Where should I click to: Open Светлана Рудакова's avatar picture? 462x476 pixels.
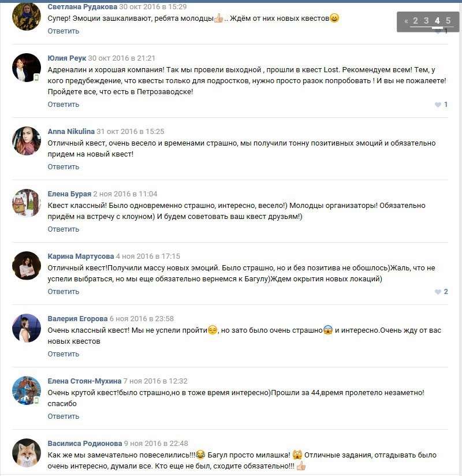click(27, 16)
